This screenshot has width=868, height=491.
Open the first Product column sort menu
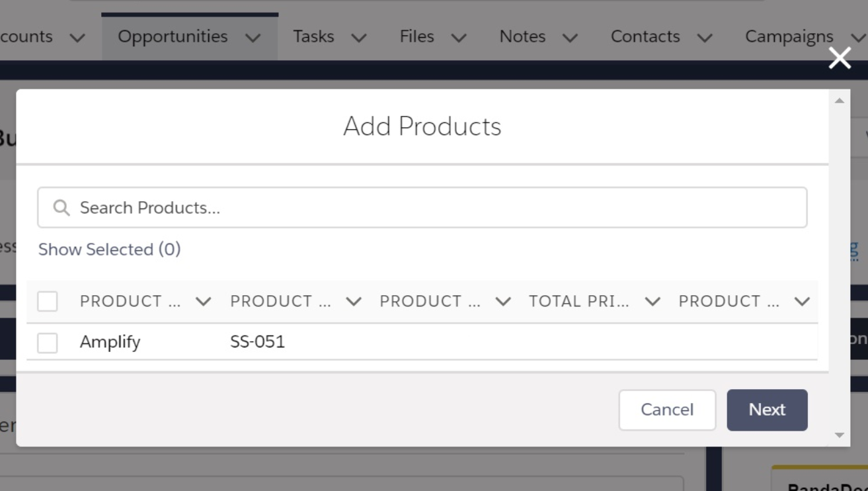204,302
